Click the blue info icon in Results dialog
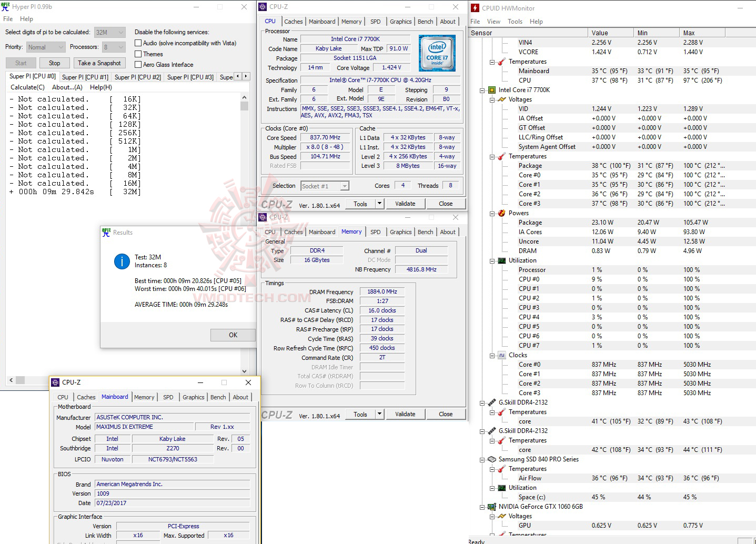The height and width of the screenshot is (544, 756). (x=122, y=261)
